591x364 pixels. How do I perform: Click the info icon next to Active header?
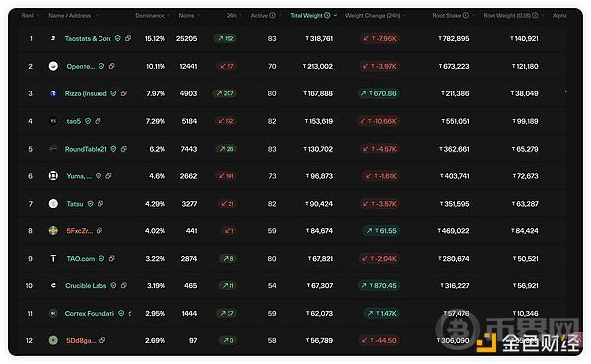coord(272,15)
